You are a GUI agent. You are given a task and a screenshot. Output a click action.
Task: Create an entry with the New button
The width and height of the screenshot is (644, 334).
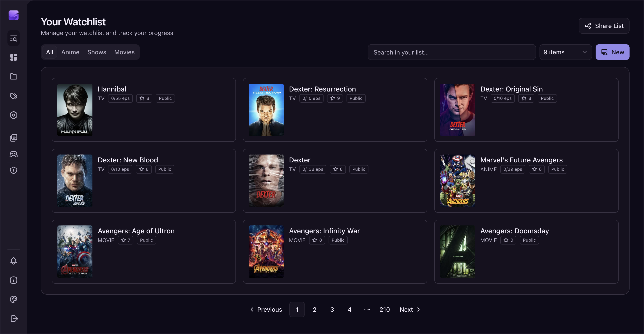612,52
